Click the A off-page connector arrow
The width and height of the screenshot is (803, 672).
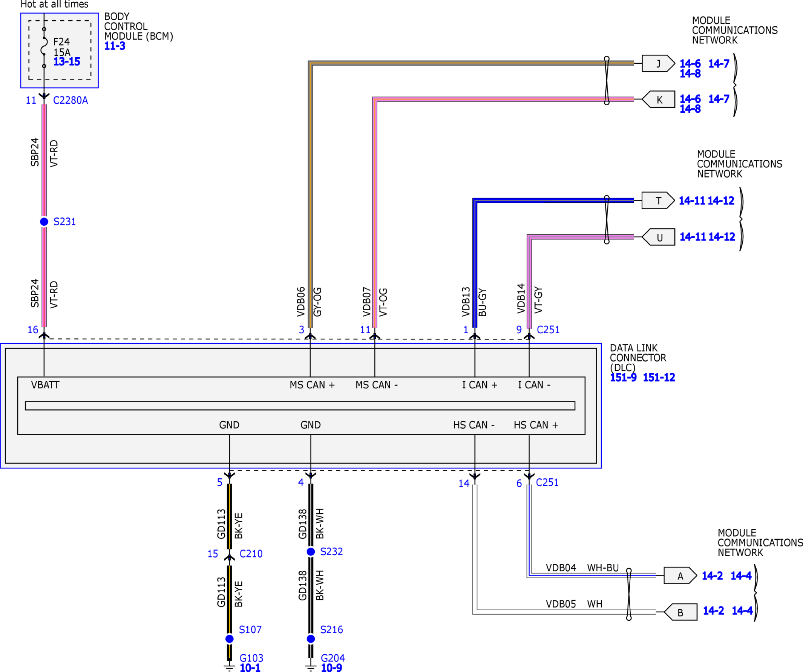click(x=680, y=576)
